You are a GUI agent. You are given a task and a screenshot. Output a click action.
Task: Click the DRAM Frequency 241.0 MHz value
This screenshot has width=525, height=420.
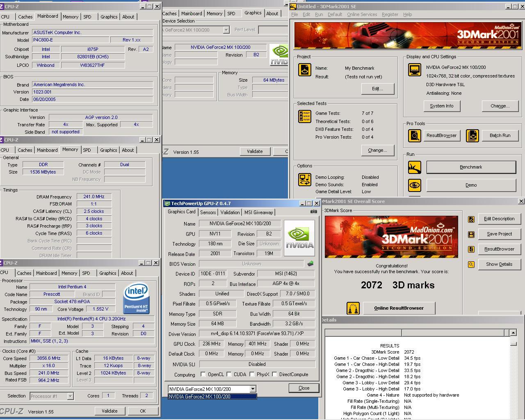[94, 196]
